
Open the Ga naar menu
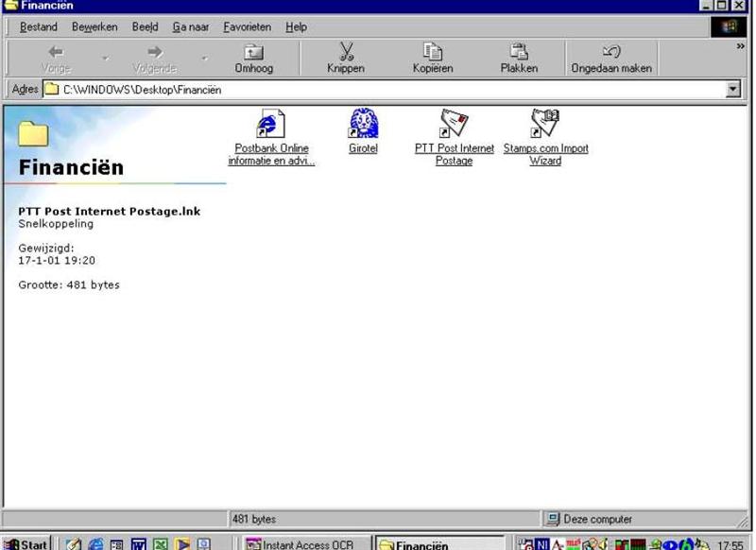(x=191, y=27)
